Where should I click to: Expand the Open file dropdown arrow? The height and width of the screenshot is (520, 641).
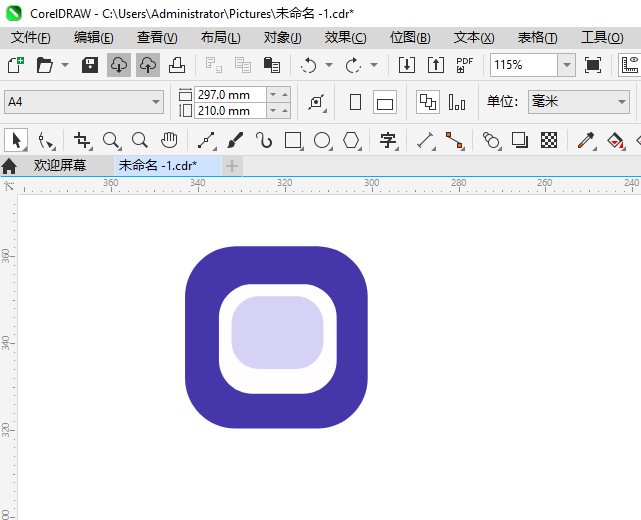tap(65, 65)
